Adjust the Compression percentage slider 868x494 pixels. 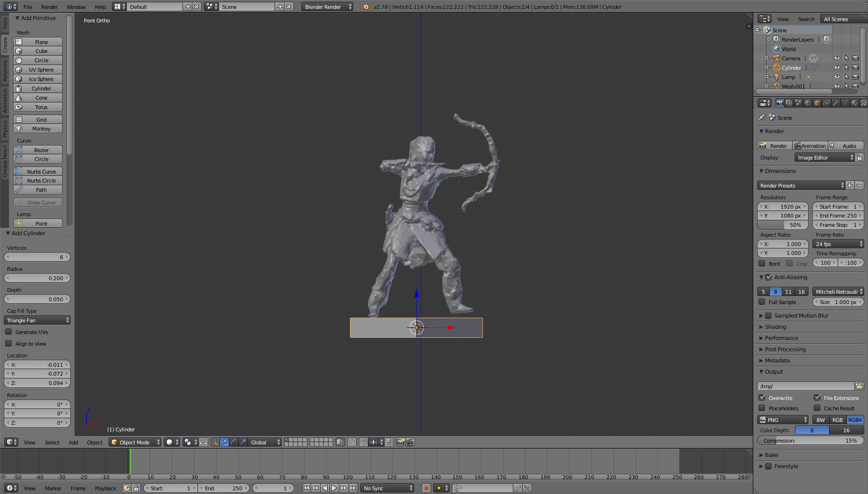811,440
